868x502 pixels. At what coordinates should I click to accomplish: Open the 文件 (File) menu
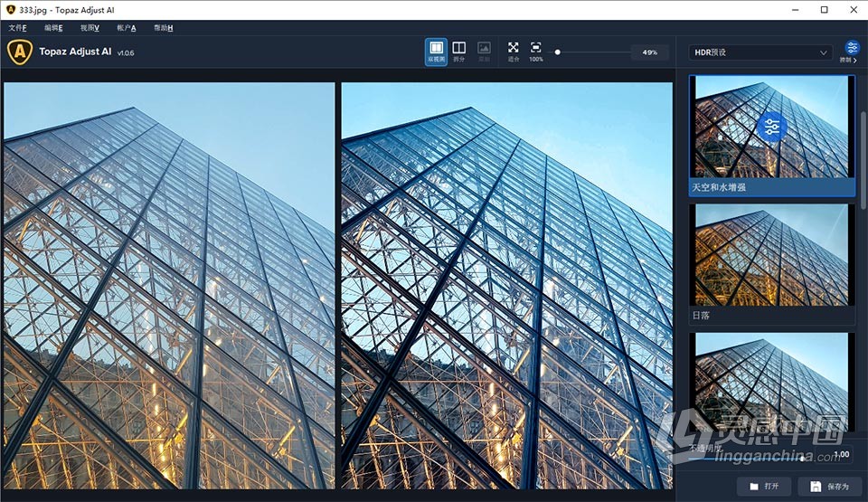tap(17, 28)
